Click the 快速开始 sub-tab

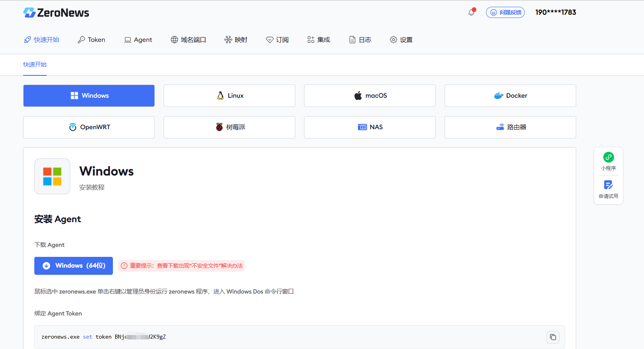tap(35, 65)
